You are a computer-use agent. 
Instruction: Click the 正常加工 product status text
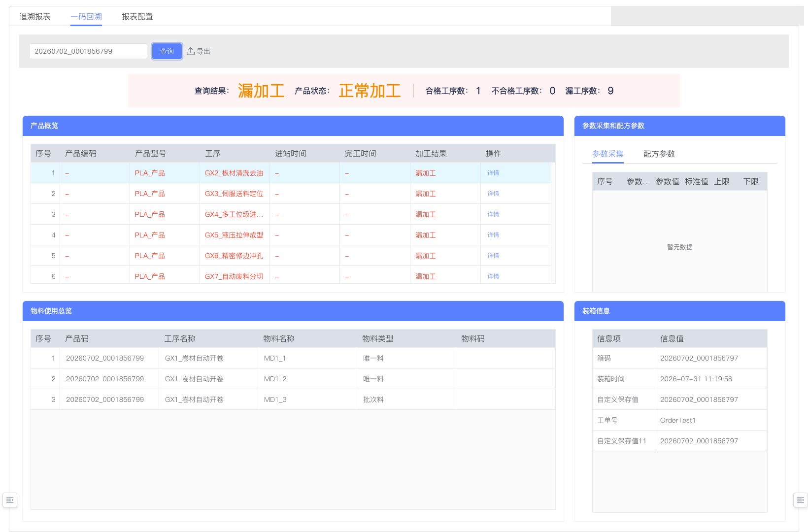pos(370,91)
